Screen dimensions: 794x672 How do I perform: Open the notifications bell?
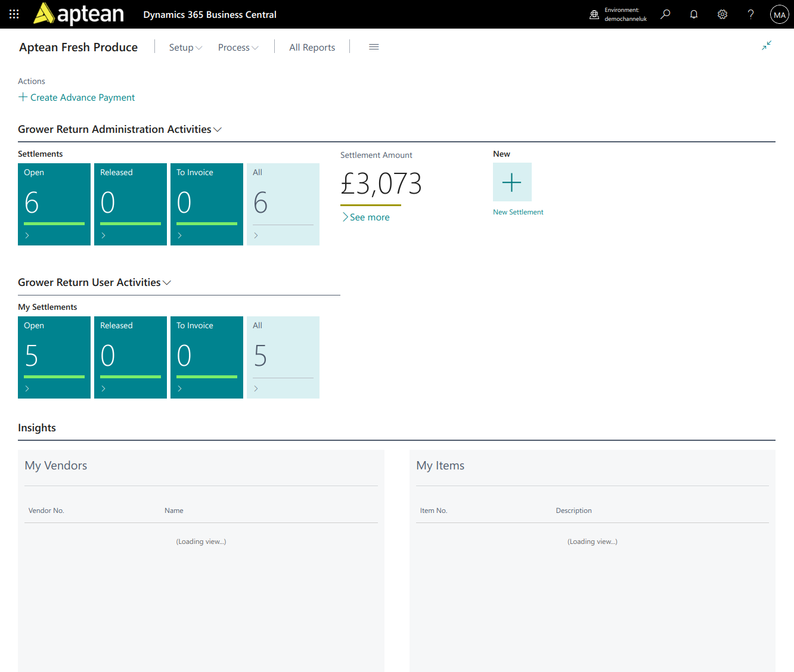click(694, 14)
